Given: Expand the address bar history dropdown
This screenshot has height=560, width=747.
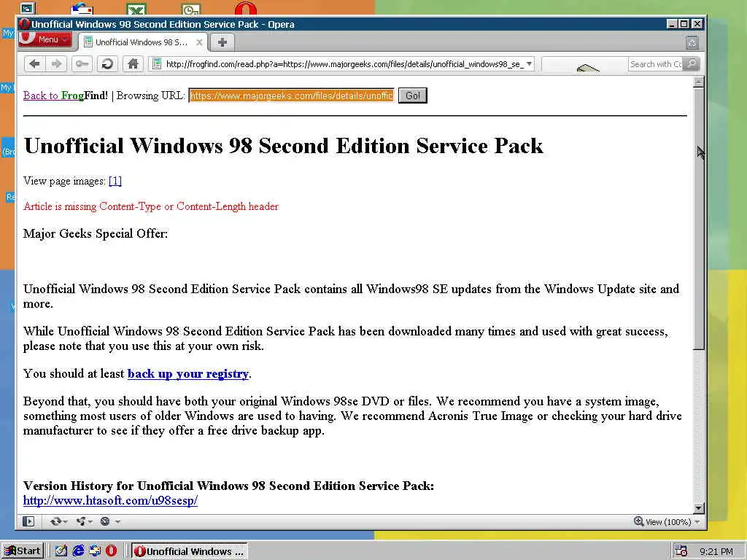Looking at the screenshot, I should coord(529,64).
